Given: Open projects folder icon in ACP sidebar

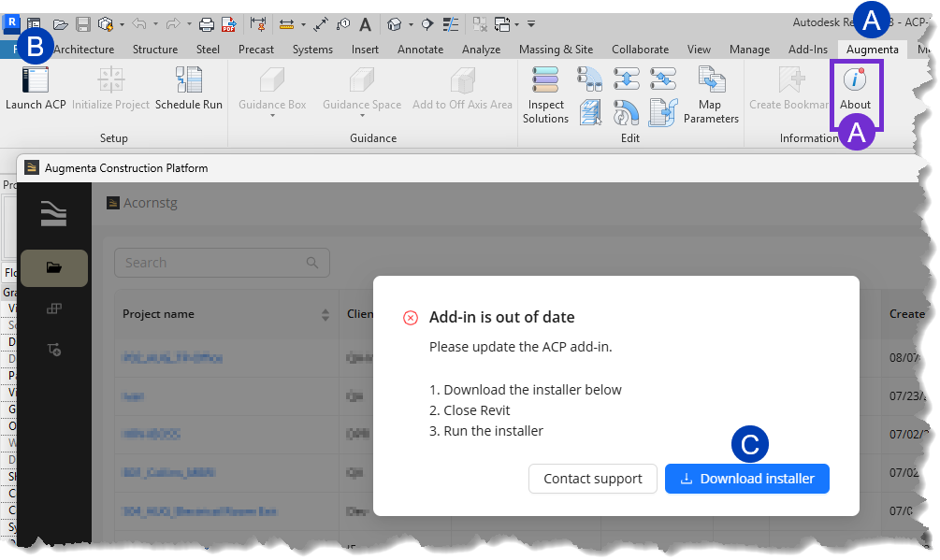Looking at the screenshot, I should [x=54, y=267].
